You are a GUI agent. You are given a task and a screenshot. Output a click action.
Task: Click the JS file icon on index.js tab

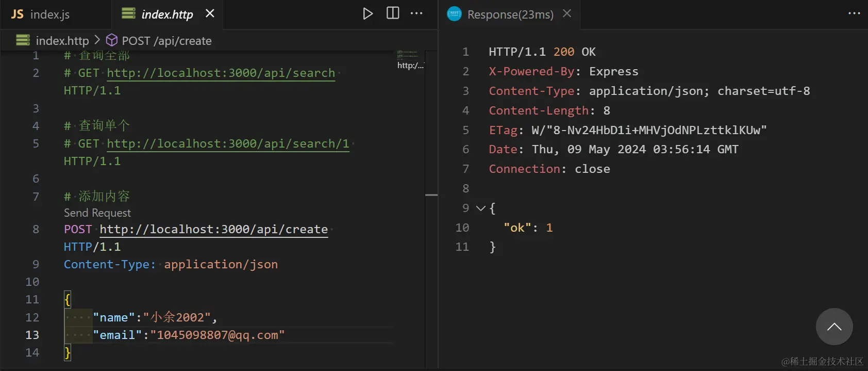(18, 14)
